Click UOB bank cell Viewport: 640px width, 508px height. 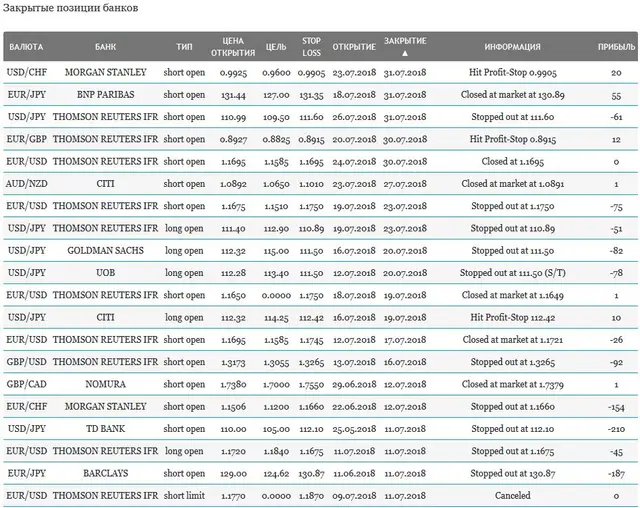pos(105,273)
